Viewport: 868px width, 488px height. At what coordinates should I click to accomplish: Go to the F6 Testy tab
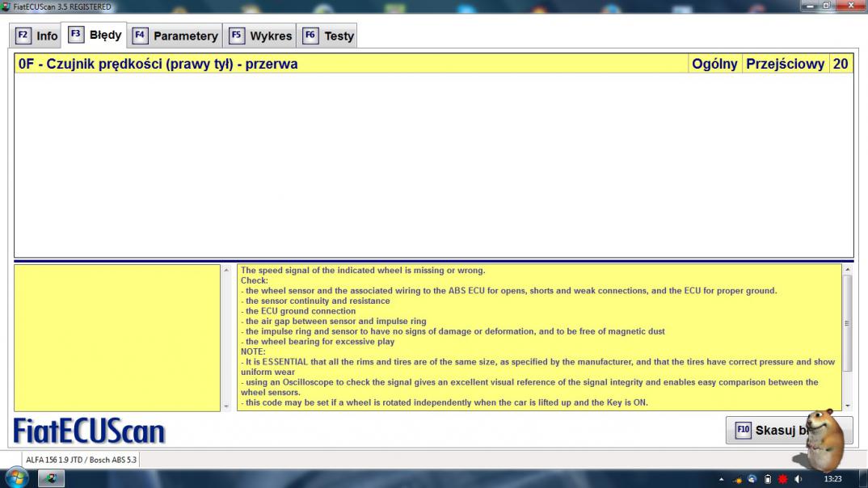click(327, 36)
